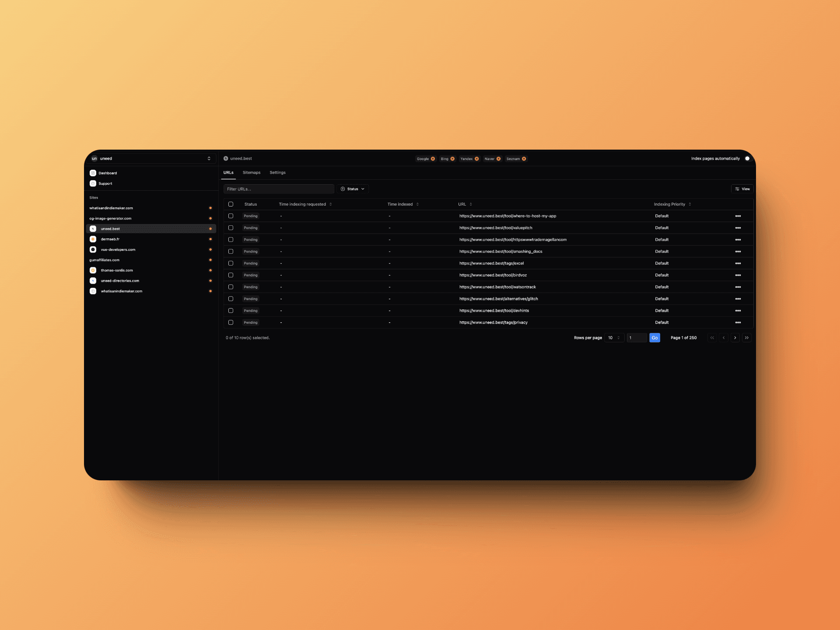
Task: Remove the Google search engine tag
Action: pos(433,159)
